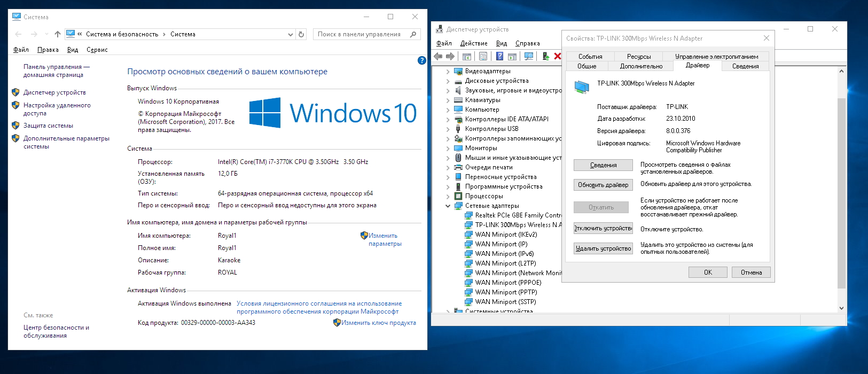Screen dimensions: 868x374
Task: Click the Forward arrow in Device Manager toolbar
Action: point(450,56)
